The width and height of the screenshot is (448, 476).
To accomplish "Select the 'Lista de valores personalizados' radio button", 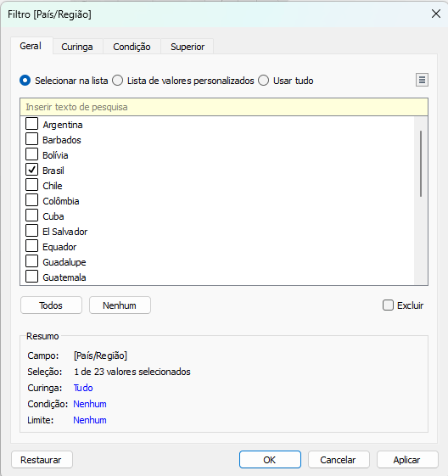I will 117,81.
